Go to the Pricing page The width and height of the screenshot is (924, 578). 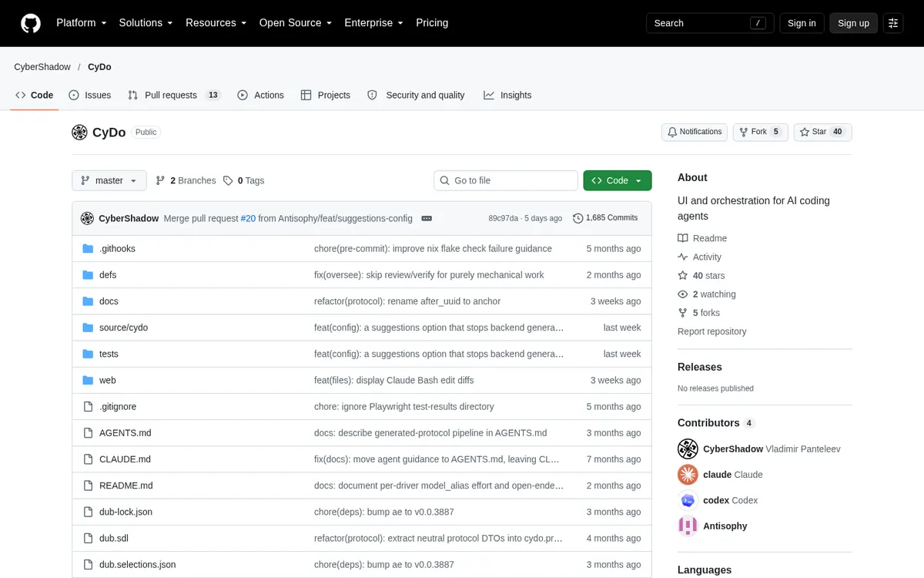432,23
